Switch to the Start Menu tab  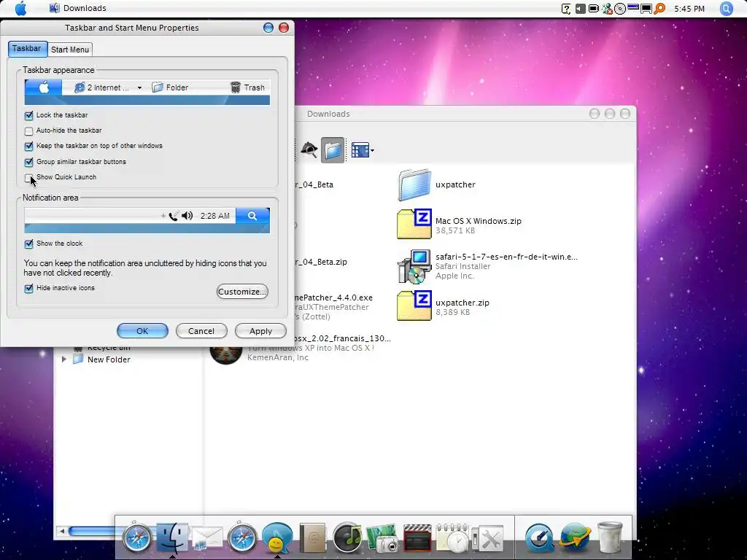point(70,50)
